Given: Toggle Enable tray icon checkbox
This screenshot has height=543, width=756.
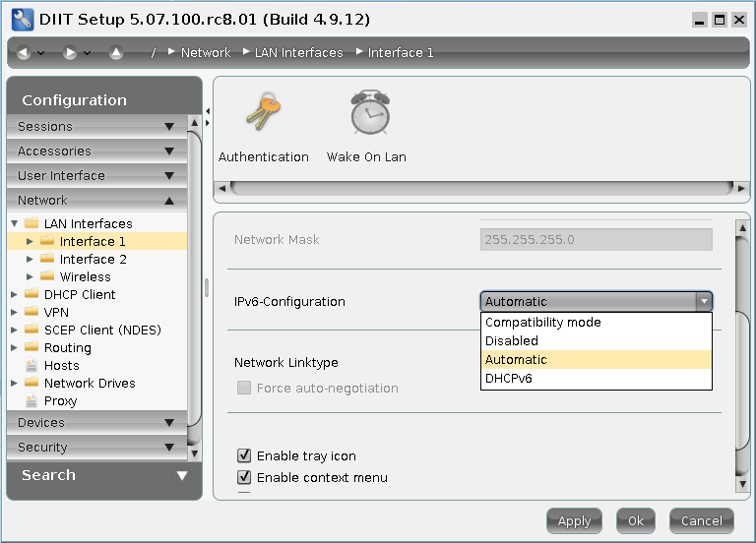Looking at the screenshot, I should [244, 455].
